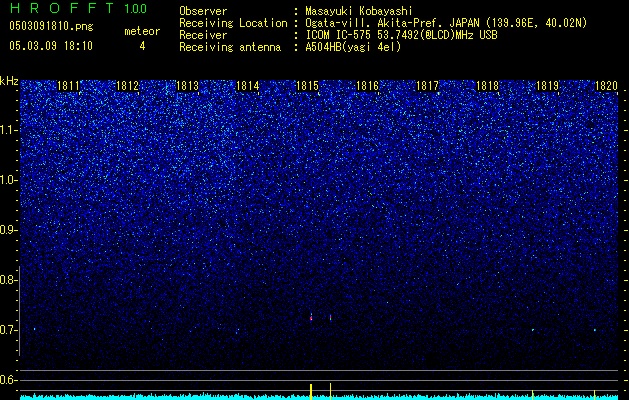
Task: Click the 1813 time axis label
Action: point(187,86)
